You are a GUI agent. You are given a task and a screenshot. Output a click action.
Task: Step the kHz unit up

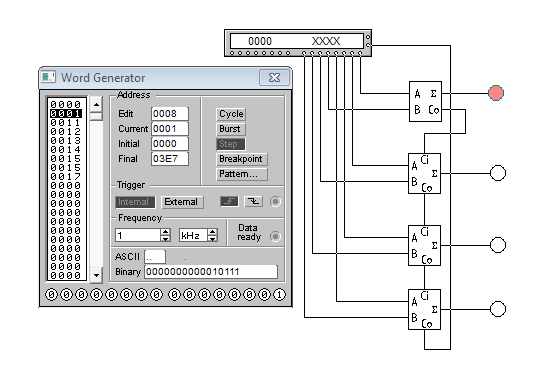pyautogui.click(x=212, y=232)
